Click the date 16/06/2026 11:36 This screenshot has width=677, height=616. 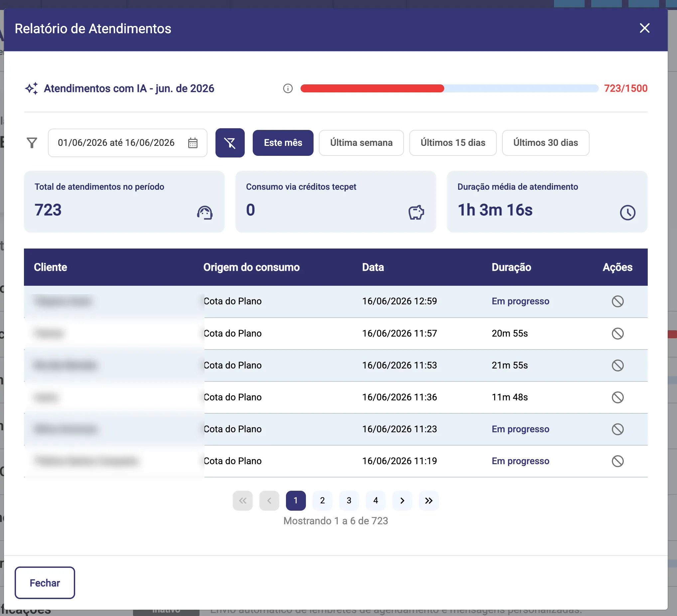(x=399, y=397)
